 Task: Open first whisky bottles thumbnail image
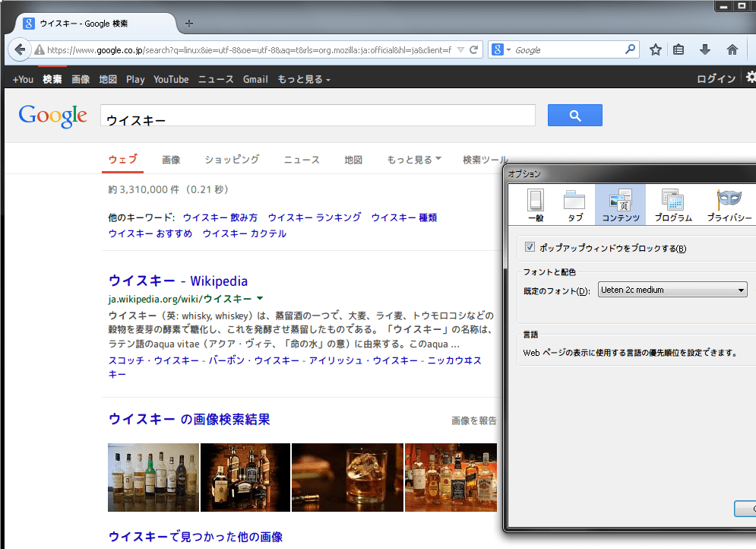pos(153,477)
